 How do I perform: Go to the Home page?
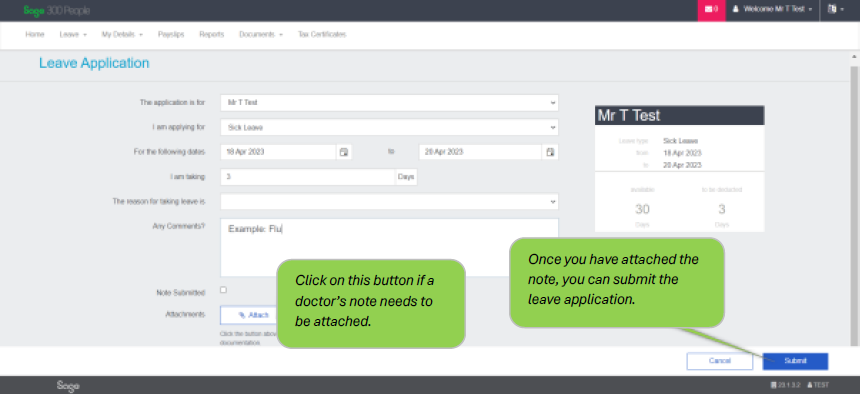click(x=35, y=35)
